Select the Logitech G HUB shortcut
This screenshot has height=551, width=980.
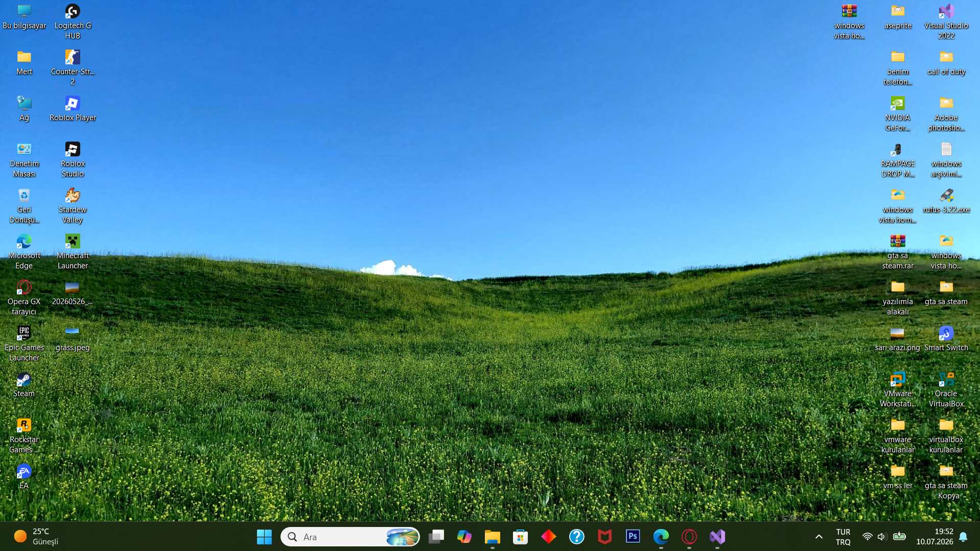tap(73, 22)
